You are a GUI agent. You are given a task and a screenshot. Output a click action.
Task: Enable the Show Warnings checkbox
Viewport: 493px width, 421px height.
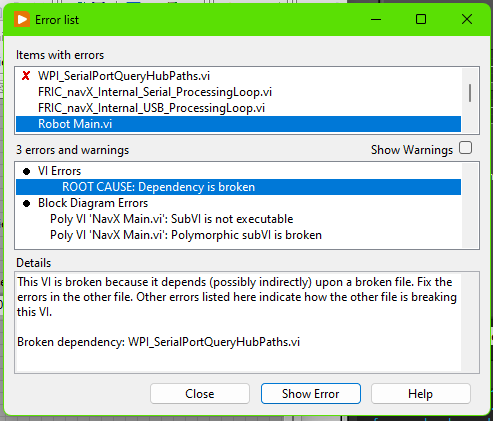[465, 148]
